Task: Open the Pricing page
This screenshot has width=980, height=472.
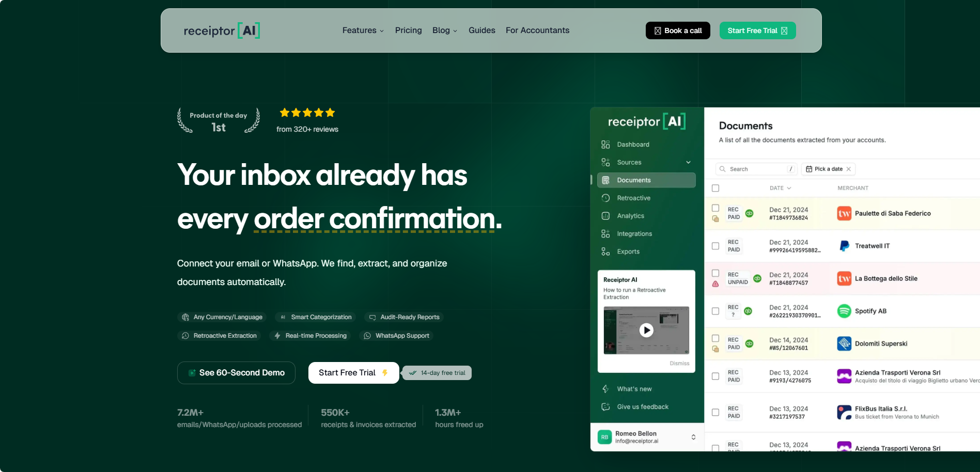Action: tap(408, 30)
